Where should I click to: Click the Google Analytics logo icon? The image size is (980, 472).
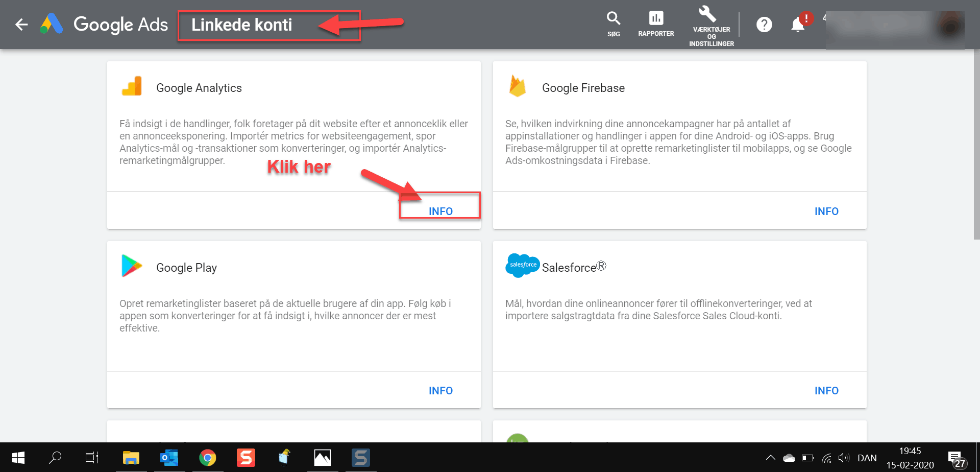[x=132, y=86]
